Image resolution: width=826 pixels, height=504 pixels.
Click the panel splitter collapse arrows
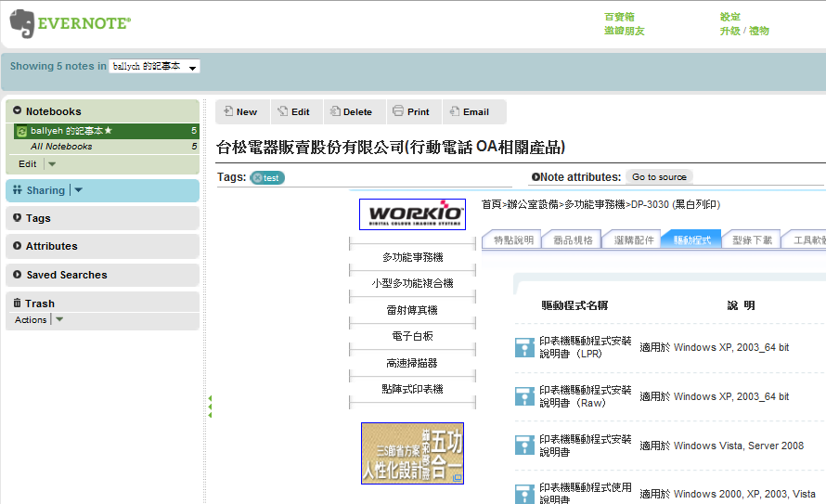pos(210,407)
